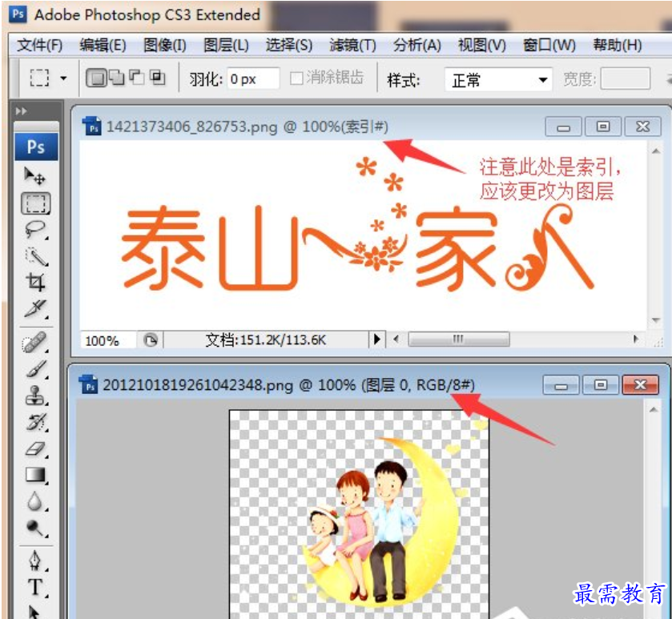This screenshot has height=619, width=672.
Task: Select the Move tool
Action: click(35, 176)
